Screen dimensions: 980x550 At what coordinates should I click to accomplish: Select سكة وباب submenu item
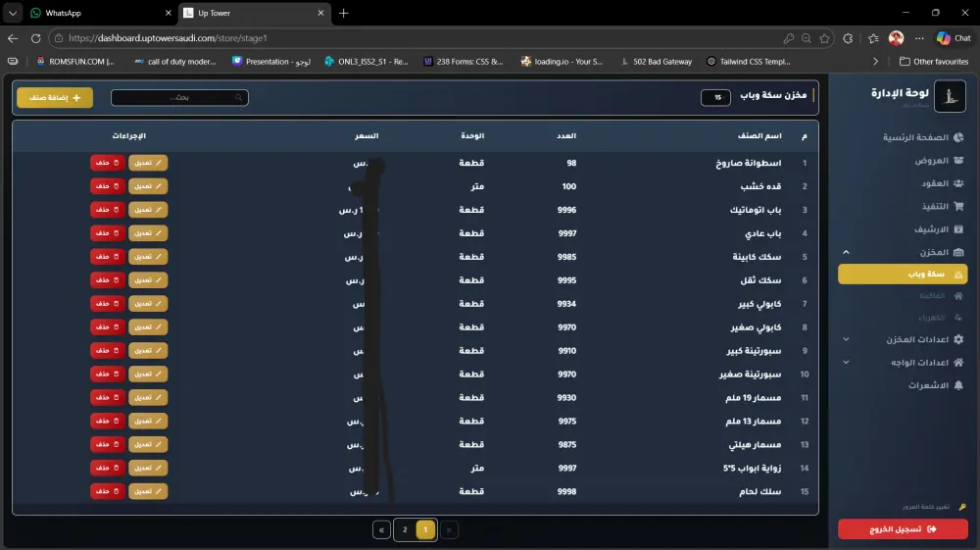pos(903,274)
